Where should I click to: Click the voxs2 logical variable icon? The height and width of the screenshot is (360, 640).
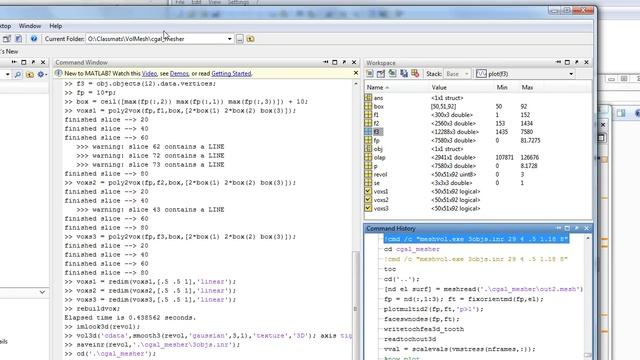[368, 200]
